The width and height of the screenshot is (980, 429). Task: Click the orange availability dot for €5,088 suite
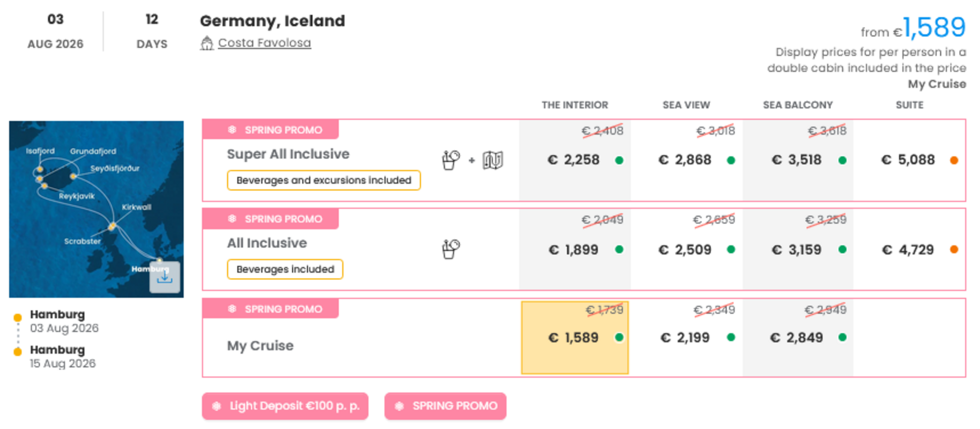point(954,160)
